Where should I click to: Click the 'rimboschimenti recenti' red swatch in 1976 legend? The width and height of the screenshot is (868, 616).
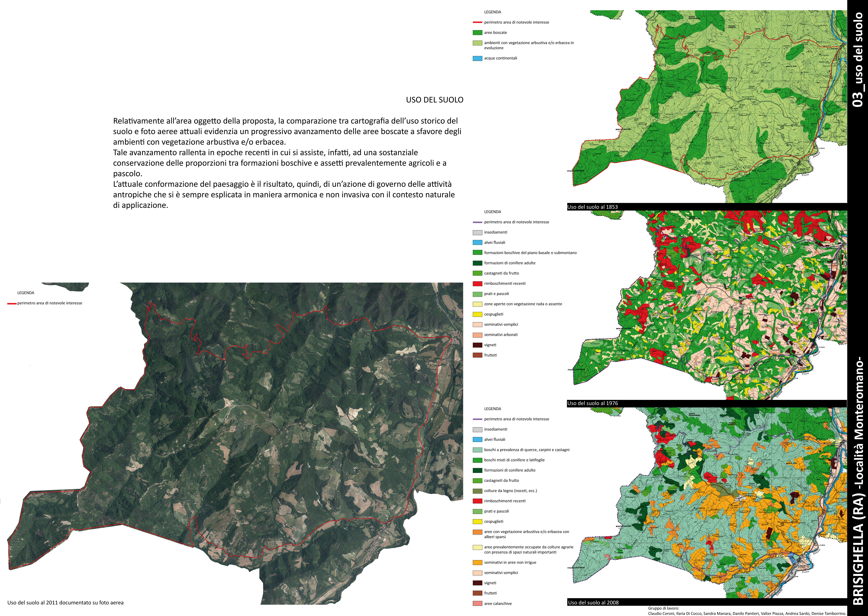point(477,284)
